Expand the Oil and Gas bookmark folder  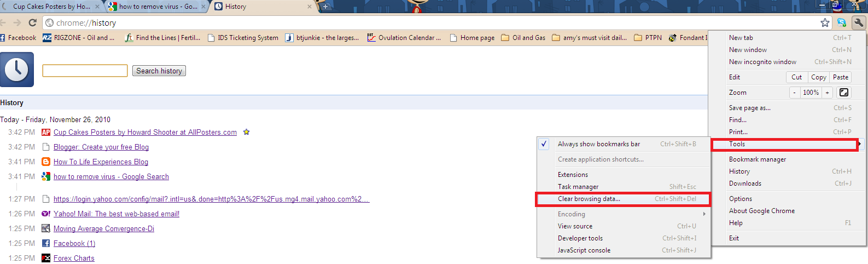(523, 38)
